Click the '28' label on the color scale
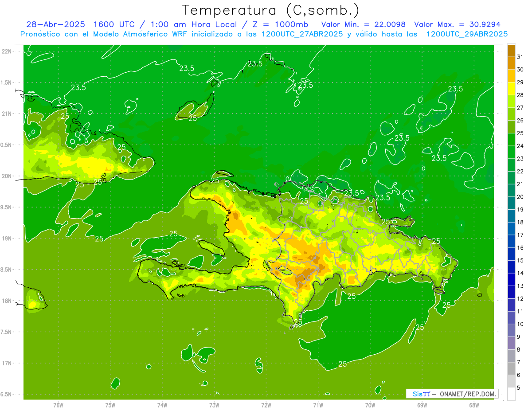 (x=520, y=95)
